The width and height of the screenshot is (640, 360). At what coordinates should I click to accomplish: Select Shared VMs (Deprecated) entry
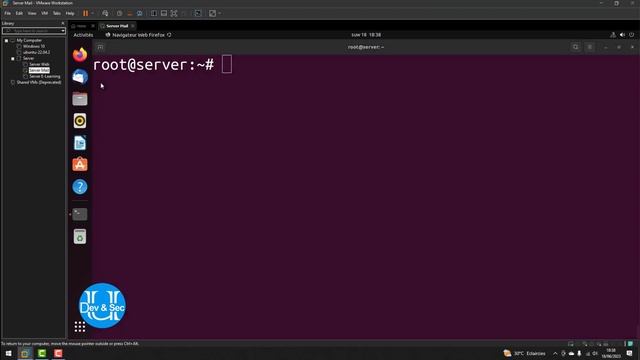tap(38, 82)
